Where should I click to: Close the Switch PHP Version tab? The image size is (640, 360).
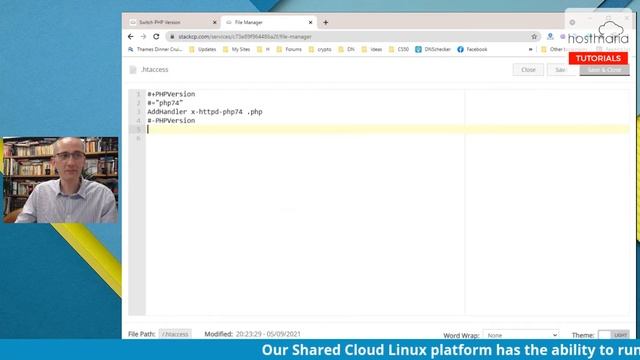pos(215,22)
